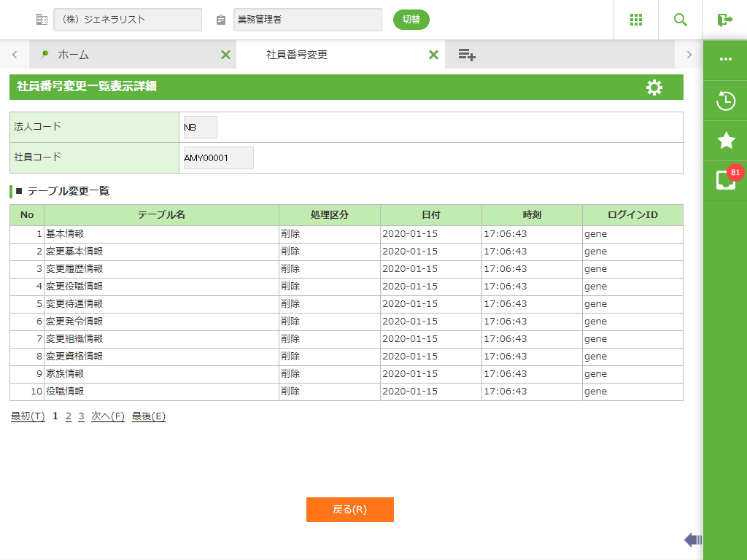The image size is (747, 560).
Task: Collapse sidebar with the purple arrow icon
Action: click(692, 540)
